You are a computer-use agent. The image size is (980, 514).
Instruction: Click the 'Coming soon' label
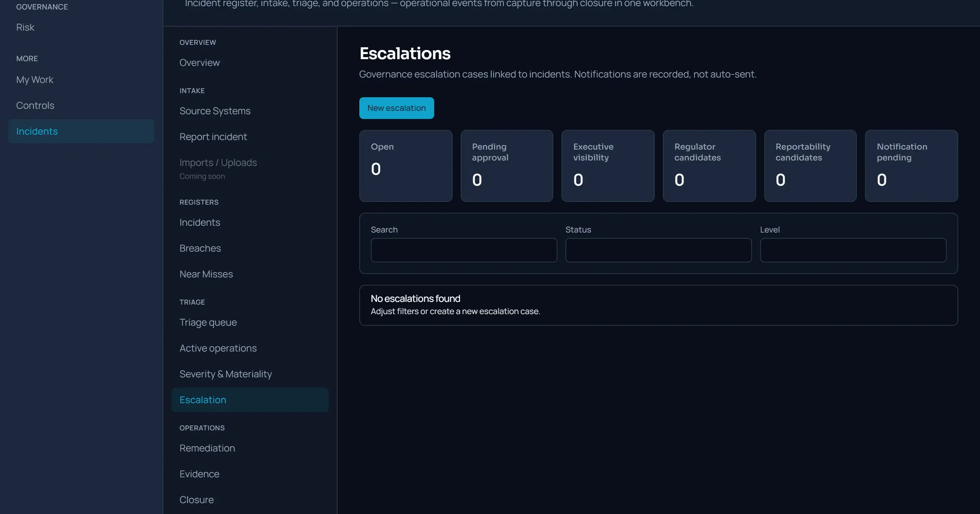pos(202,176)
